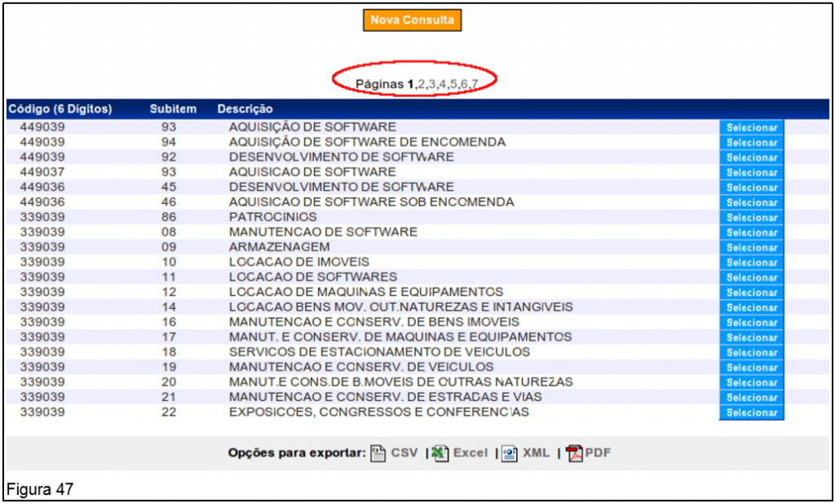The height and width of the screenshot is (504, 835).
Task: Select DESENVOLVIMENTO DE SOFTWARE subitem 92
Action: pos(751,158)
